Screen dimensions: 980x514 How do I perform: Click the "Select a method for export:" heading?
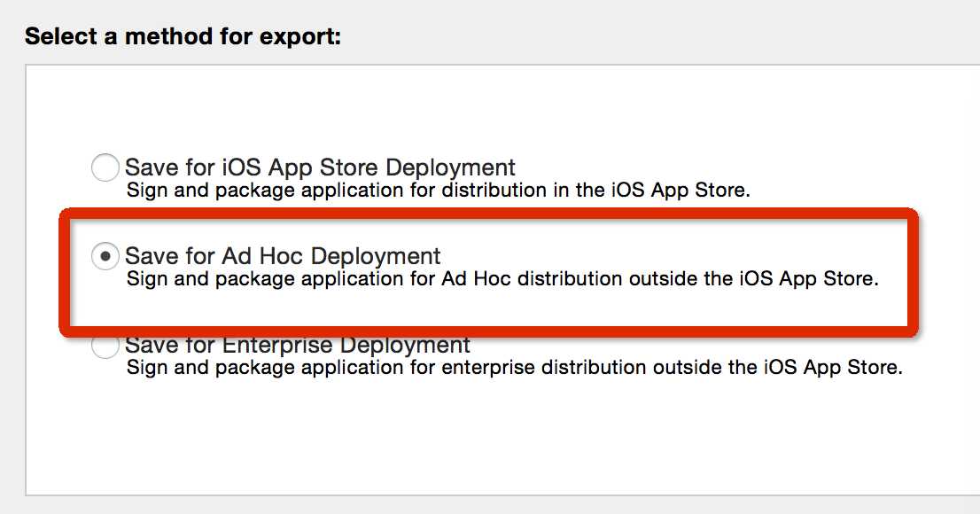pyautogui.click(x=183, y=36)
